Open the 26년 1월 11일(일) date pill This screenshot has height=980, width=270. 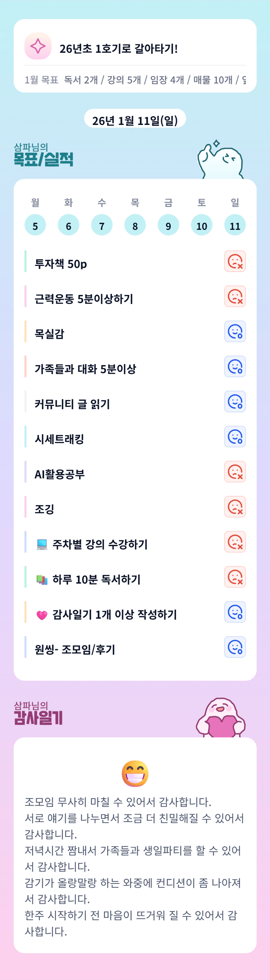tap(135, 120)
